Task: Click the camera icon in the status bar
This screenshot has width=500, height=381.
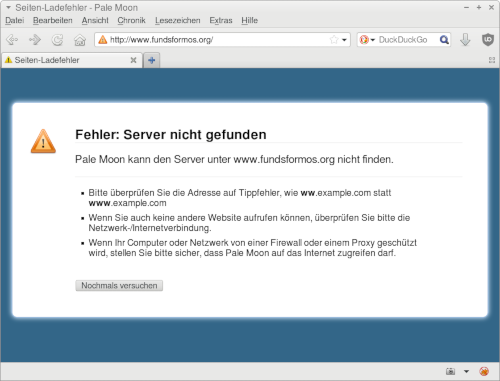Action: click(x=450, y=371)
